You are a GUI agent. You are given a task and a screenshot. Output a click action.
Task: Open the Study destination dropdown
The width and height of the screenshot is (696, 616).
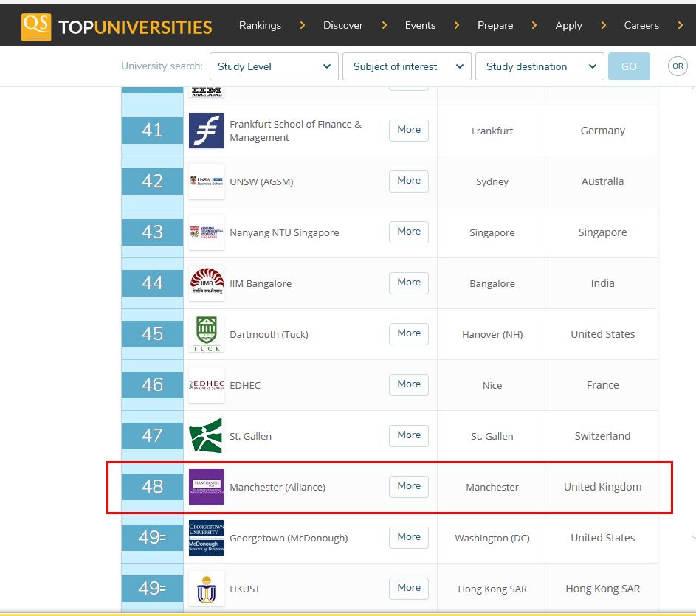(x=540, y=66)
